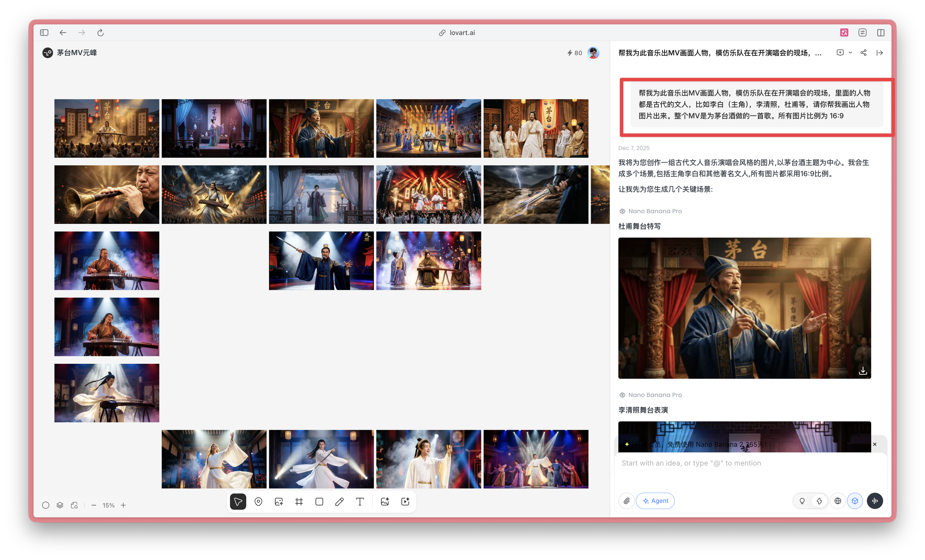Click the file search icon near zoom controls
Viewport: 925px width, 560px height.
point(74,505)
